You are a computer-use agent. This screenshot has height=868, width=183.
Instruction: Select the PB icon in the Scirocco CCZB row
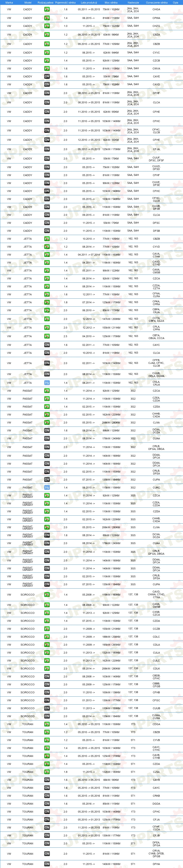tap(47, 629)
